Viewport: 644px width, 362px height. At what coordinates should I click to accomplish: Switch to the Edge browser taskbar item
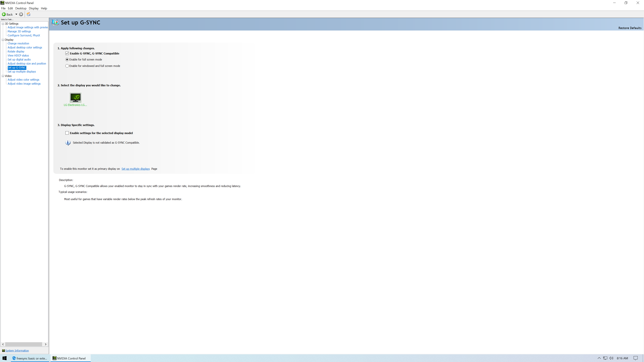30,358
